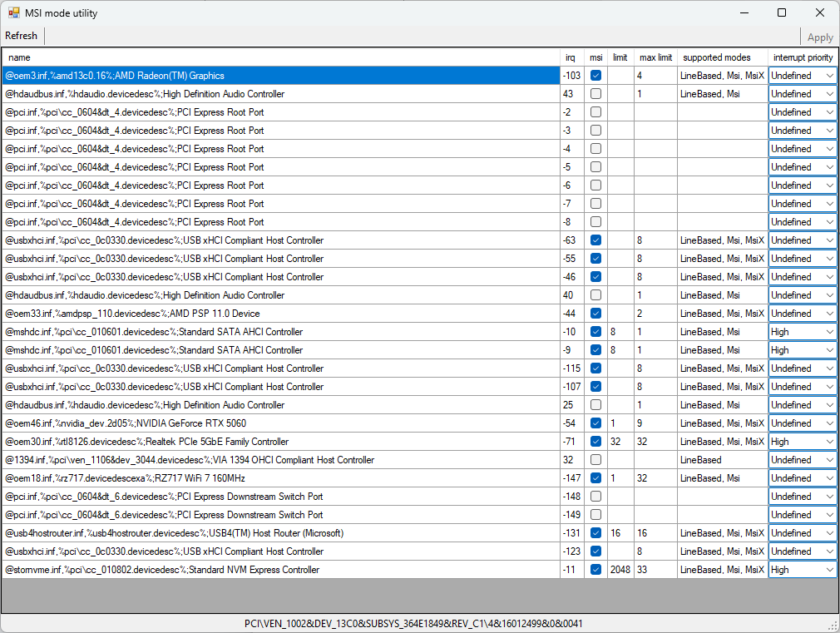Toggle MSI for USB xHCI controller irq -63
Image resolution: width=840 pixels, height=633 pixels.
(595, 240)
